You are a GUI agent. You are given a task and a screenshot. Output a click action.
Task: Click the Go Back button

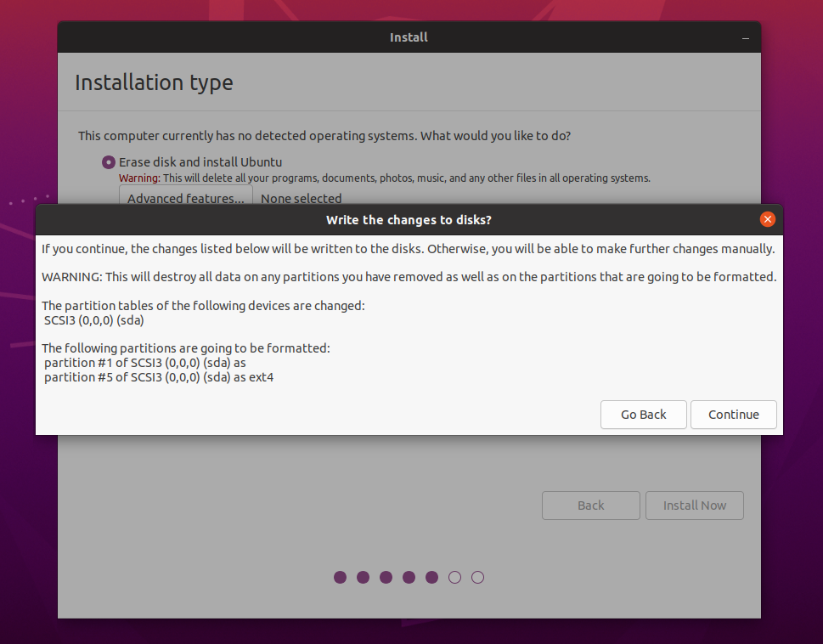pyautogui.click(x=644, y=415)
